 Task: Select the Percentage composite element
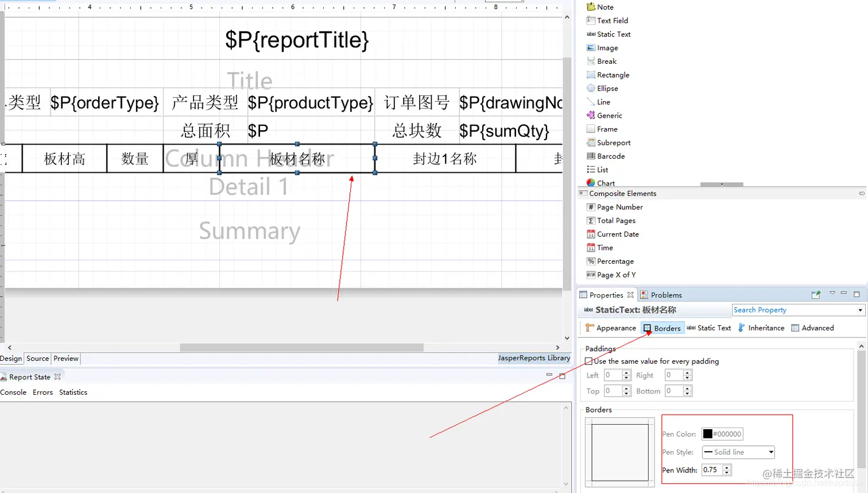tap(610, 261)
